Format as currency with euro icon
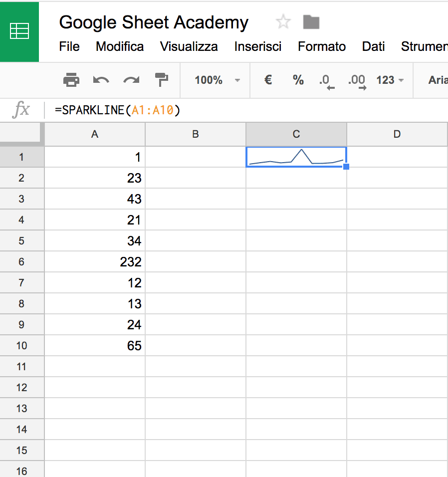 [x=268, y=80]
